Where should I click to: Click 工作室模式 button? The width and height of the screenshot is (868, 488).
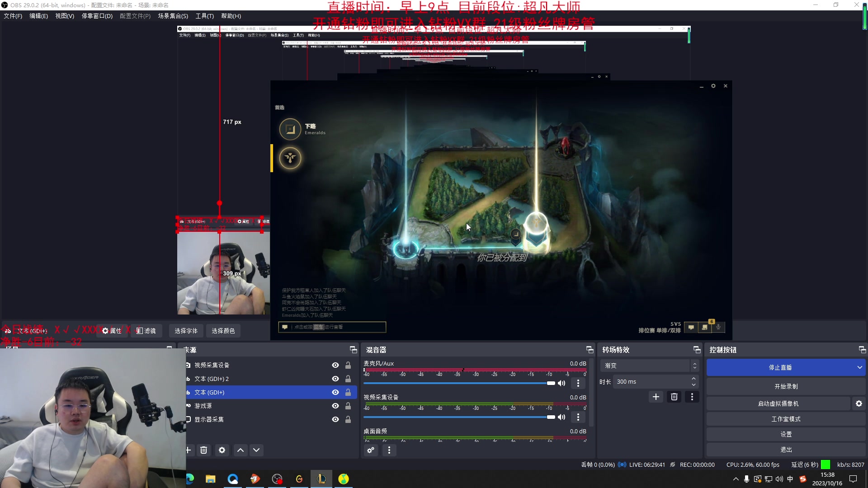click(786, 419)
